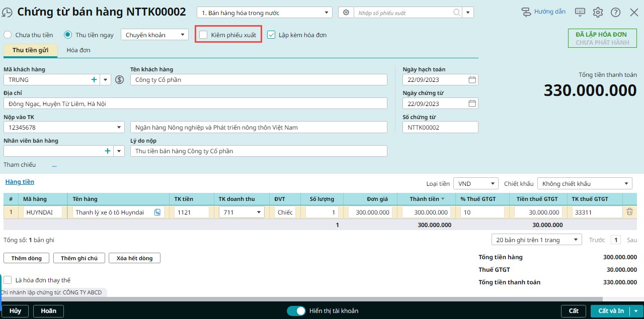The image size is (644, 319).
Task: Click the Số chứng từ field
Action: [440, 127]
